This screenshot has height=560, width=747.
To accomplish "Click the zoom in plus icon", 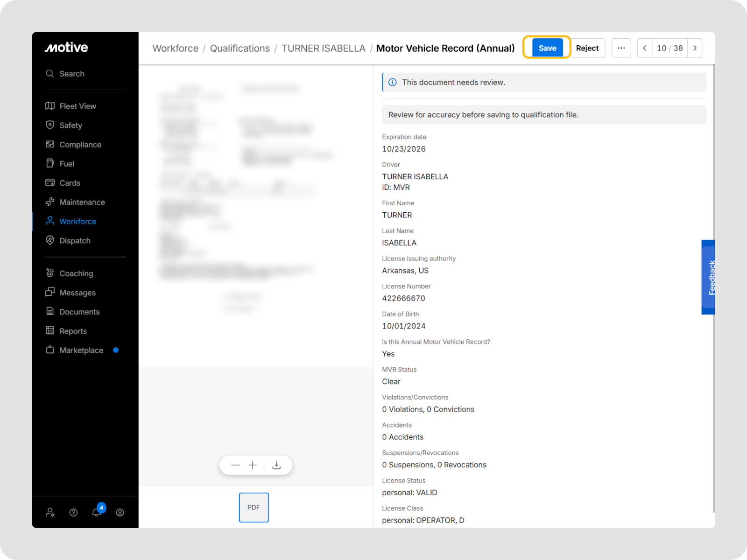I will [253, 465].
